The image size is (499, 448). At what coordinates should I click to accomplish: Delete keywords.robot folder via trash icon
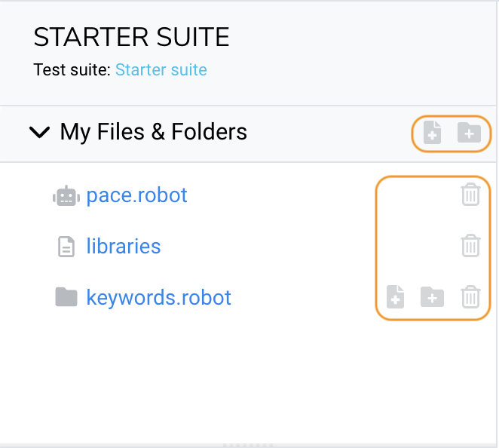point(470,296)
